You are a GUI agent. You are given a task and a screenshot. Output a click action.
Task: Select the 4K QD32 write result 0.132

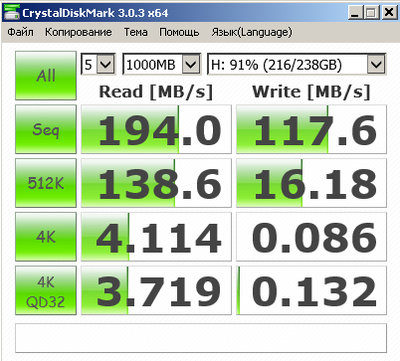[311, 290]
